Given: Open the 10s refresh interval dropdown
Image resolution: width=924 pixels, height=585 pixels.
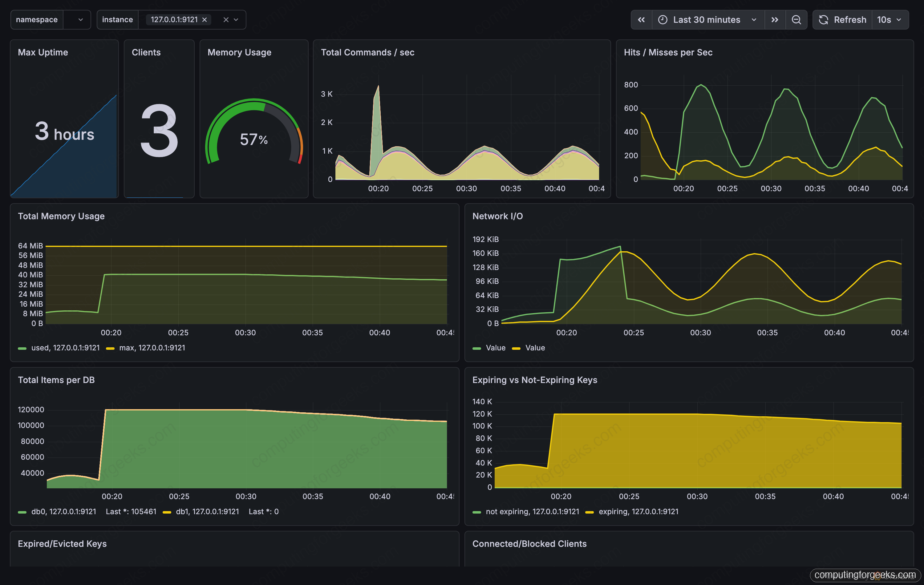Looking at the screenshot, I should pyautogui.click(x=890, y=20).
